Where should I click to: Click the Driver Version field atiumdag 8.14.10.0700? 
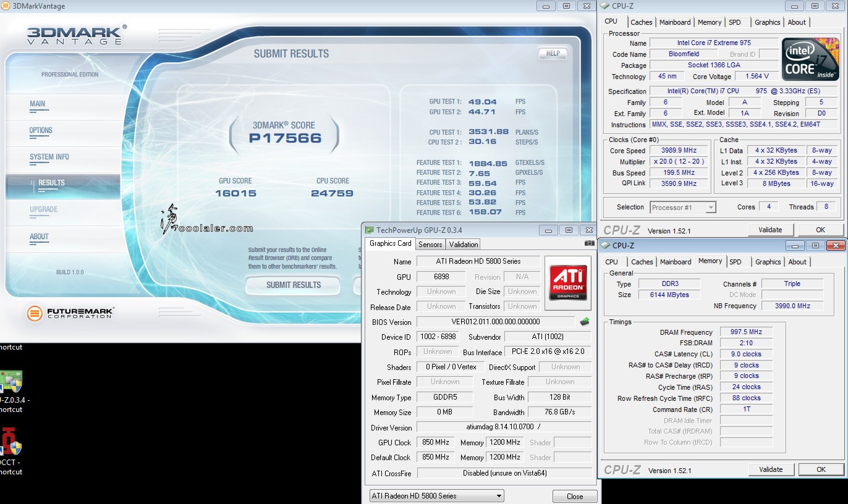point(504,427)
